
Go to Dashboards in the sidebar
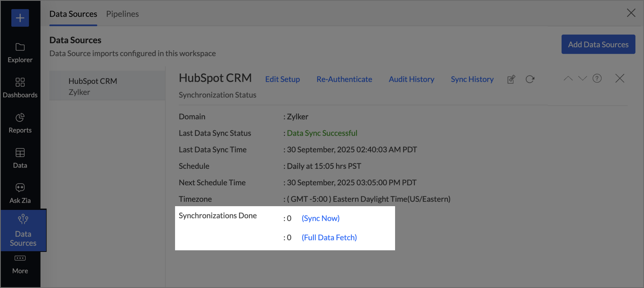pos(20,88)
